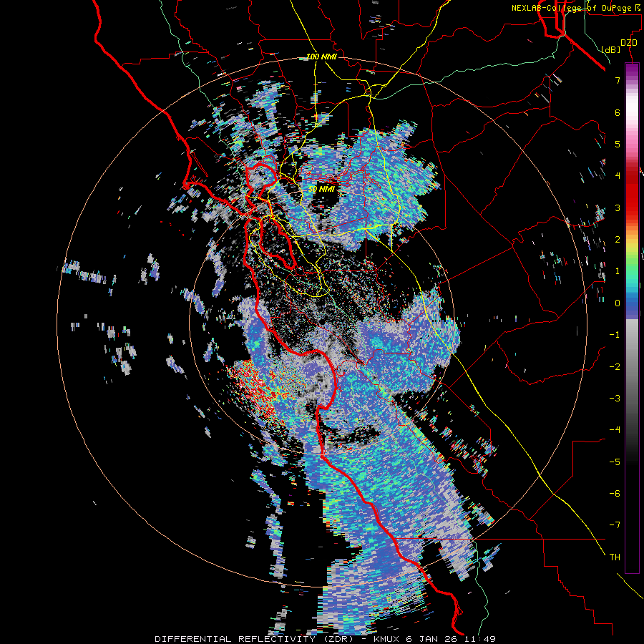Click the -4 dB tick label on the legend
The image size is (644, 644).
[x=615, y=430]
